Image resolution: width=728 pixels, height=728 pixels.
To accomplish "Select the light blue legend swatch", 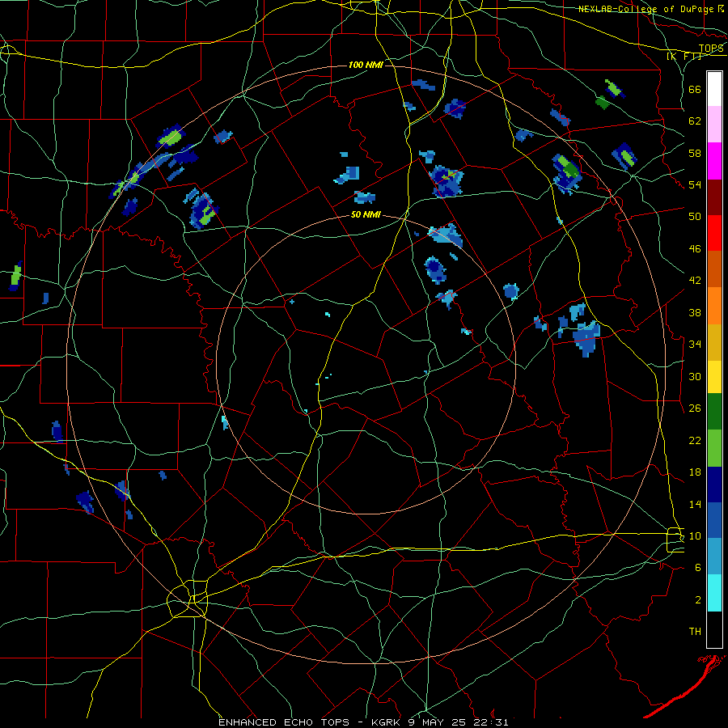I will (714, 557).
